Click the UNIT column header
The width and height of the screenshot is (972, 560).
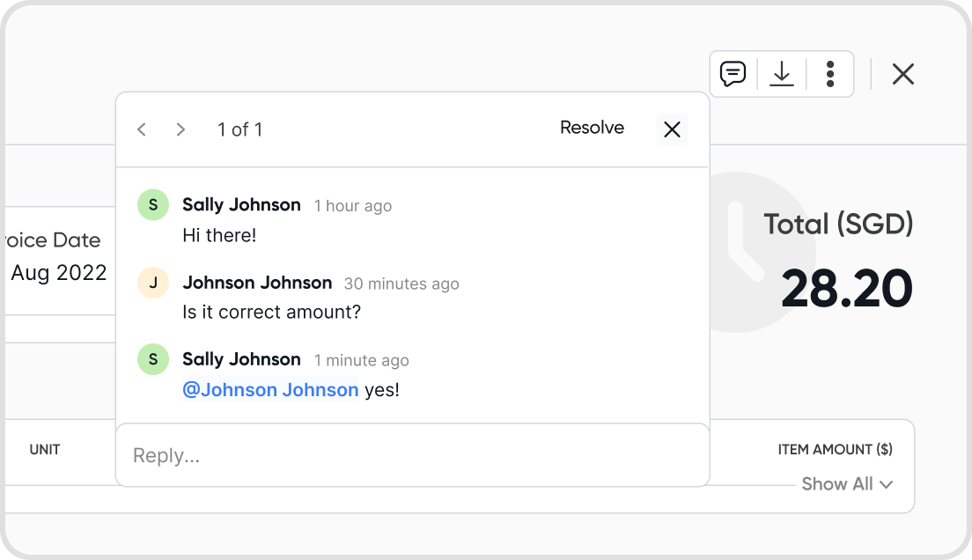point(45,449)
